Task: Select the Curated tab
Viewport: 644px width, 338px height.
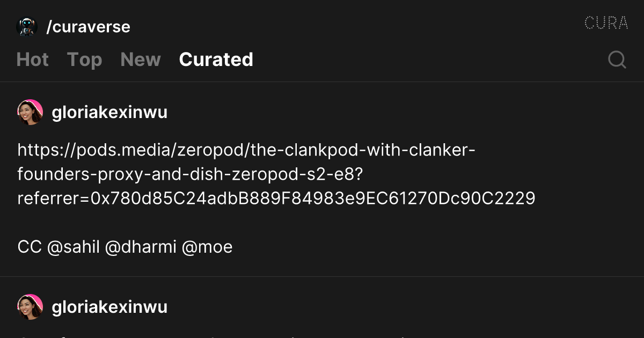Action: 216,60
